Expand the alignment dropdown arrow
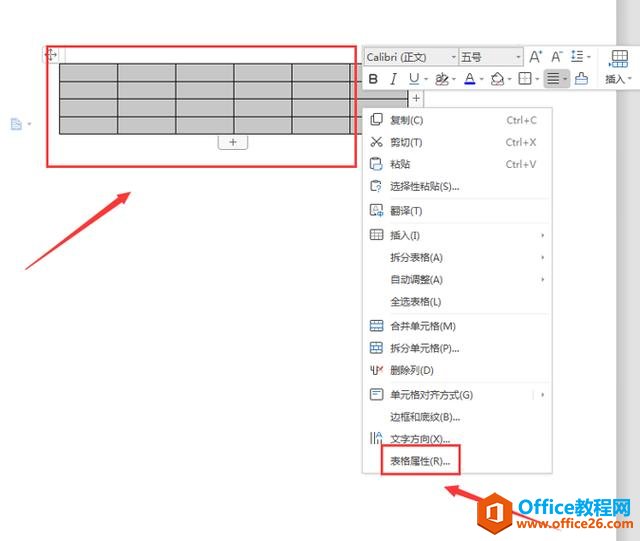 pos(565,79)
